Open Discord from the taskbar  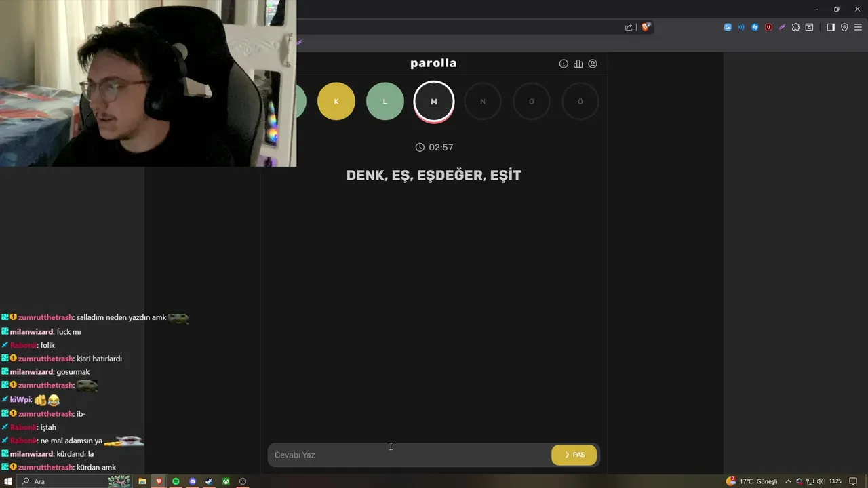point(193,481)
